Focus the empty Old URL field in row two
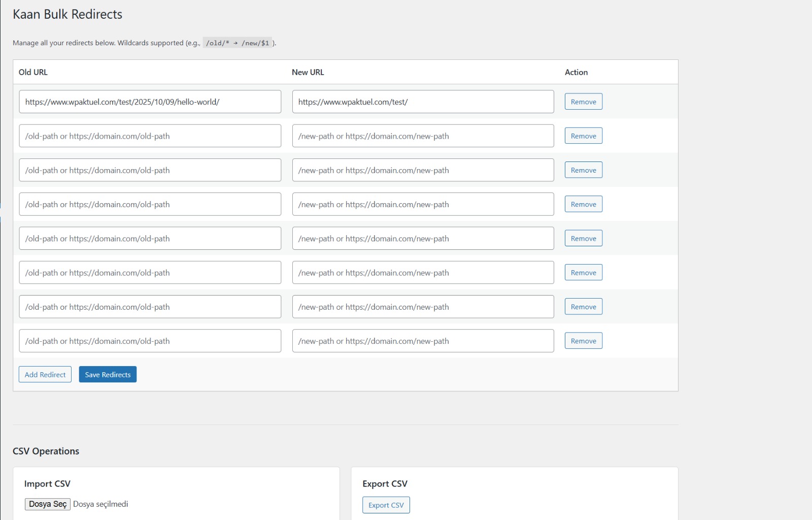 150,136
